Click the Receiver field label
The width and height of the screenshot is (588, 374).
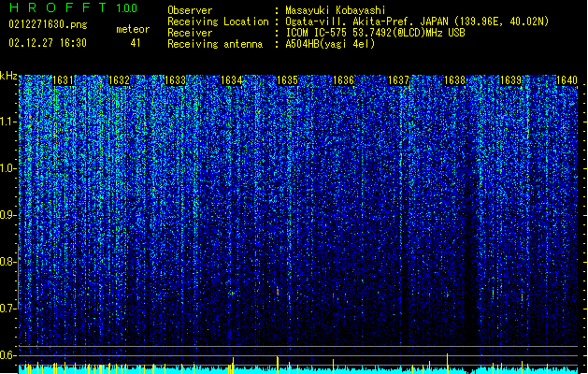point(190,33)
